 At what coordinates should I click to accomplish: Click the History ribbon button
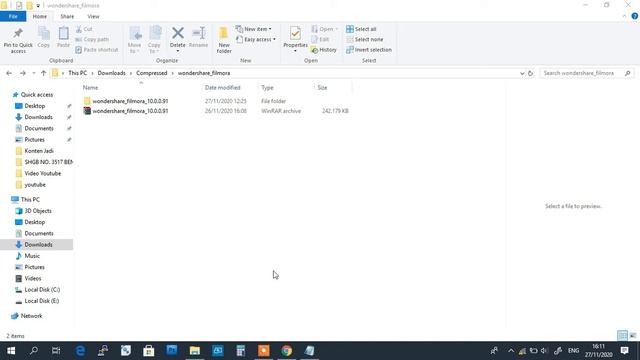(x=324, y=50)
